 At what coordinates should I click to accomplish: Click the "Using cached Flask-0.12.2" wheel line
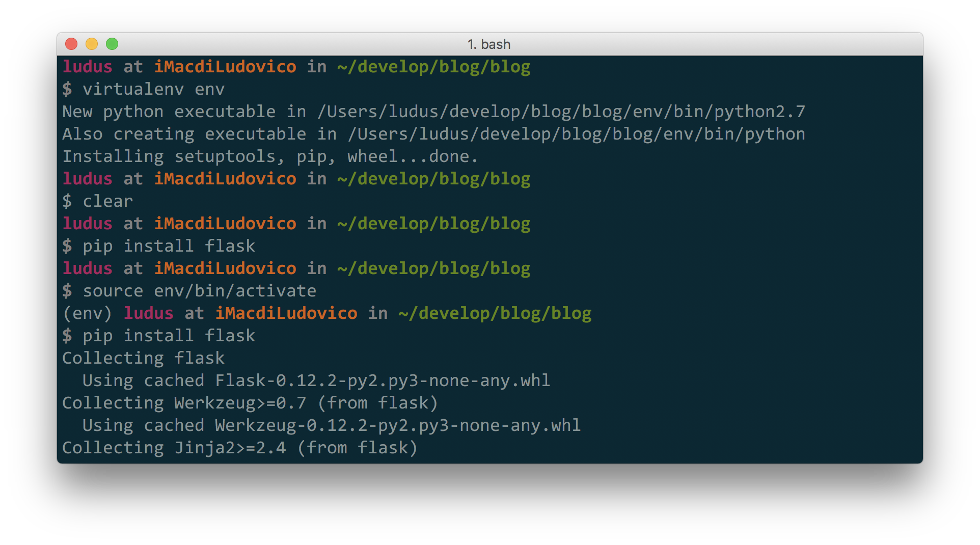click(x=316, y=380)
